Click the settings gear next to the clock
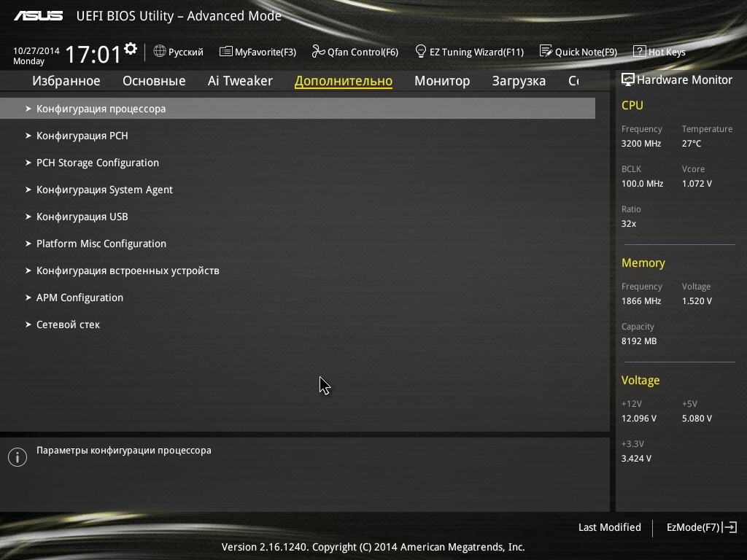The height and width of the screenshot is (560, 747). (x=131, y=49)
